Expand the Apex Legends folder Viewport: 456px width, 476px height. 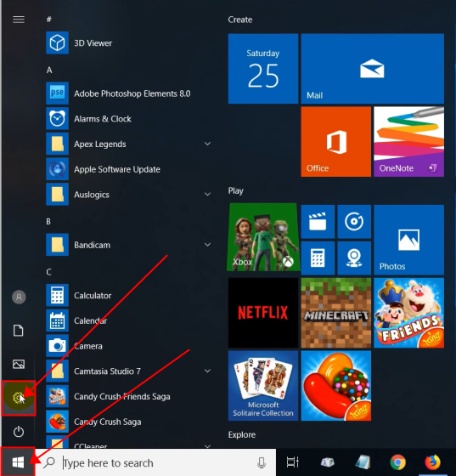[207, 144]
